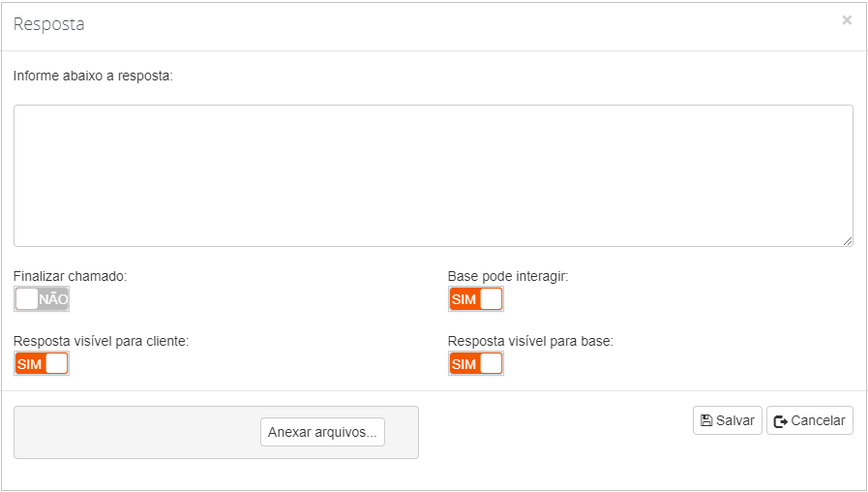
Task: Click the 'Resposta visível para base:' label
Action: [x=531, y=341]
